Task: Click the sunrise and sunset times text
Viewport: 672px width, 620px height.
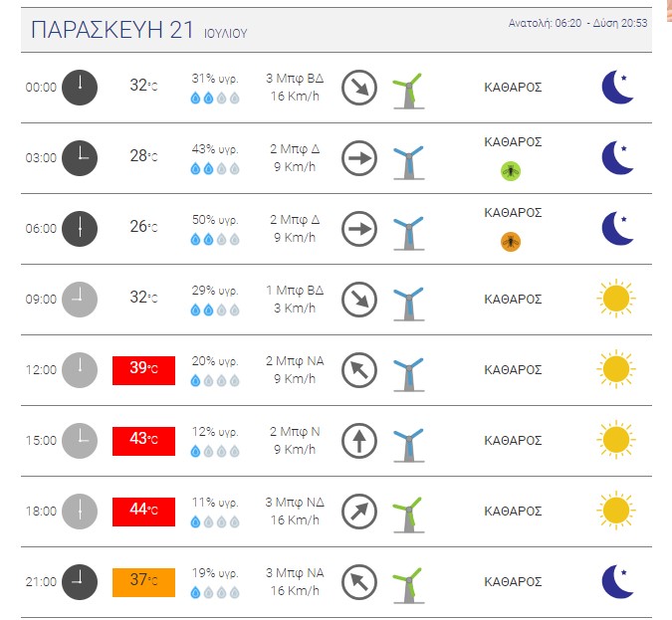Action: [577, 23]
